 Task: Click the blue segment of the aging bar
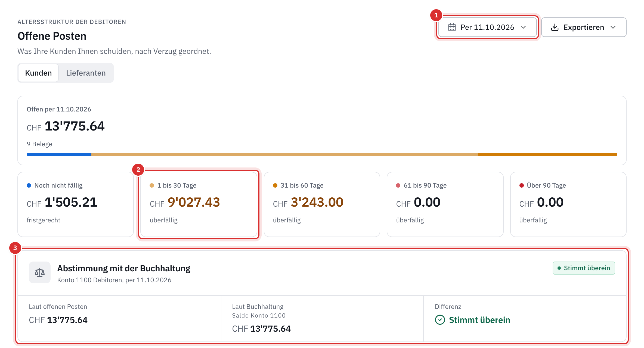coord(59,154)
